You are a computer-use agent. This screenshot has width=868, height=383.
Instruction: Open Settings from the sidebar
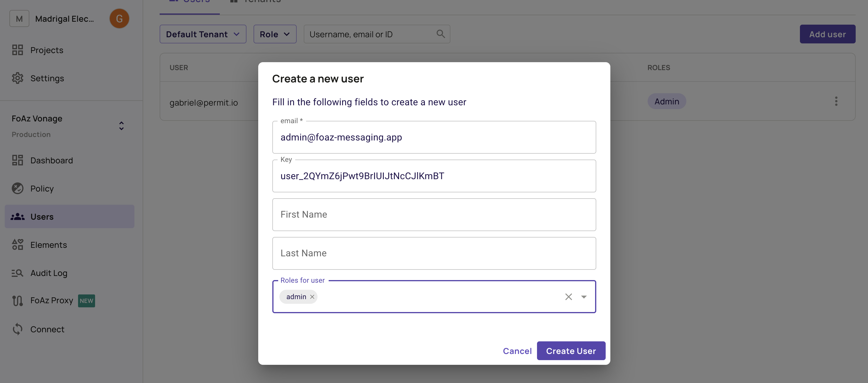(47, 78)
